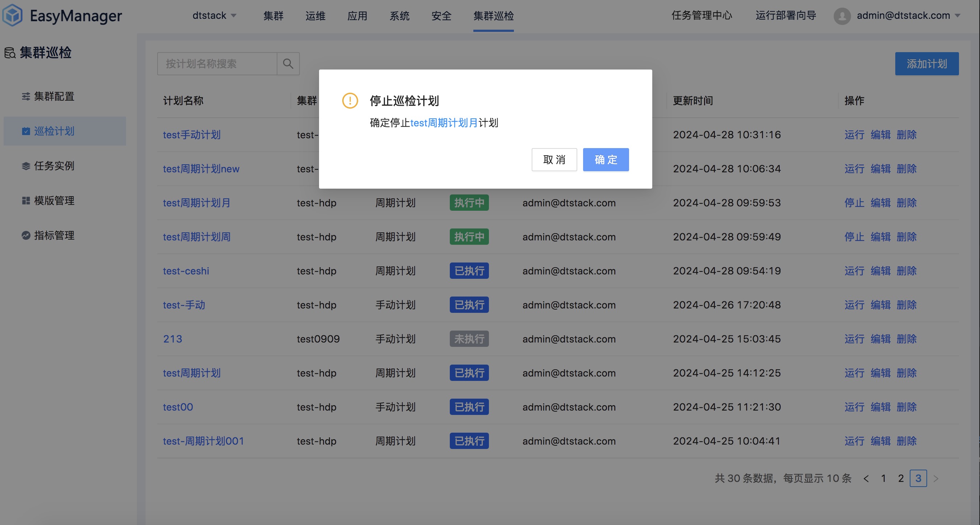The height and width of the screenshot is (525, 980).
Task: Open 运行部署向导
Action: point(786,16)
